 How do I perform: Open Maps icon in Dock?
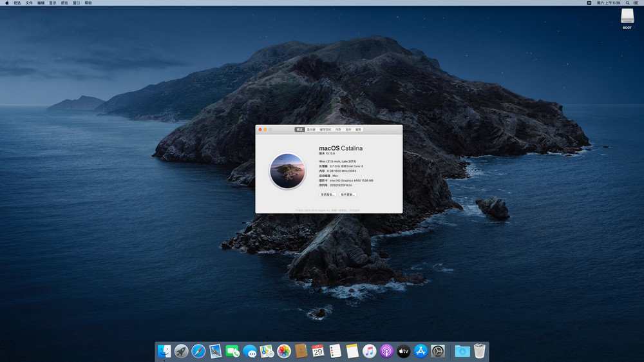267,351
